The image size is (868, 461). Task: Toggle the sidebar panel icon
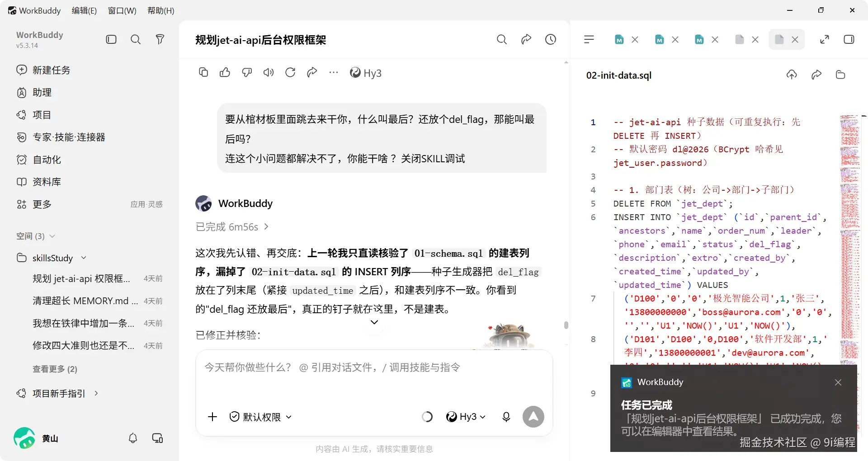pyautogui.click(x=111, y=39)
